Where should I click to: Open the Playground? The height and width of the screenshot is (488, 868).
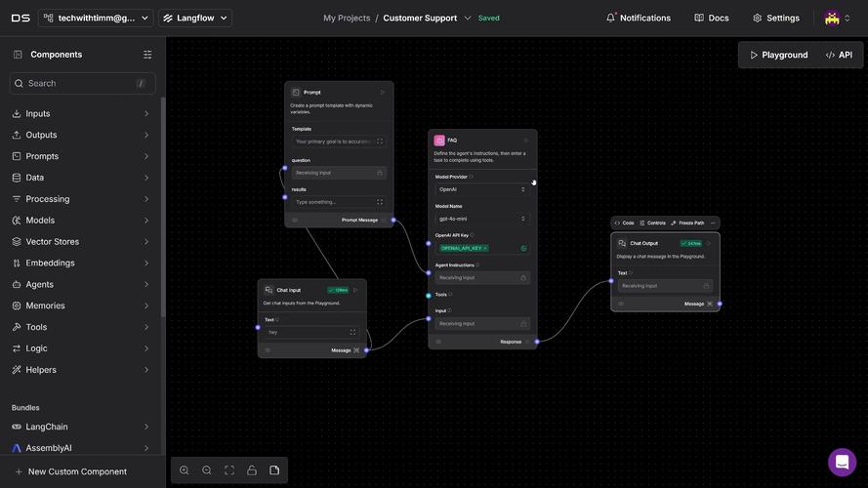[778, 55]
